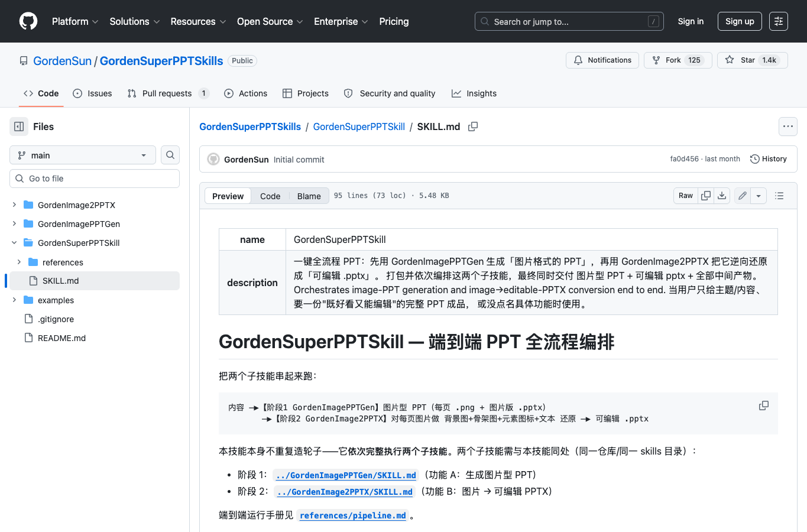
Task: Switch to Preview view
Action: point(228,196)
